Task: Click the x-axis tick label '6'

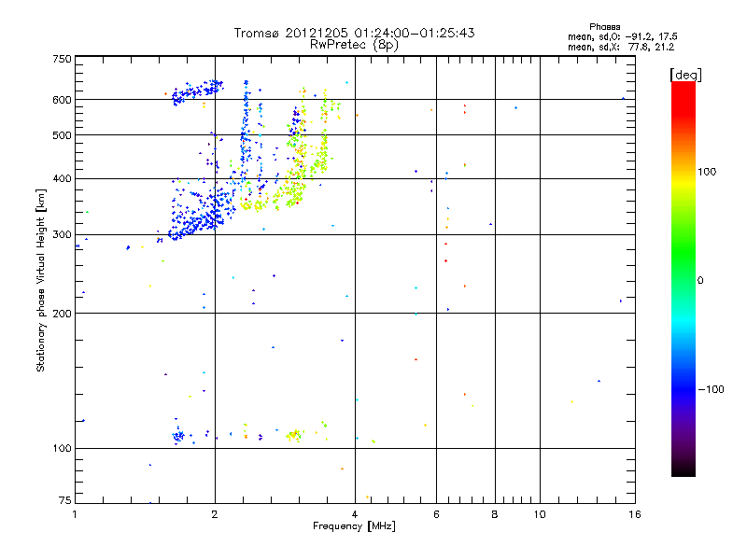Action: [x=436, y=514]
